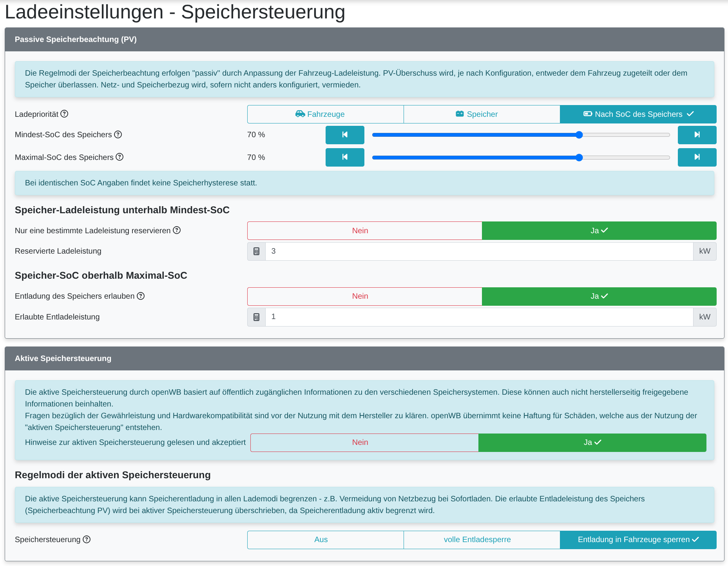Click the calculator icon beside Erlaubte Entladeleistung
The height and width of the screenshot is (566, 728).
pos(256,317)
